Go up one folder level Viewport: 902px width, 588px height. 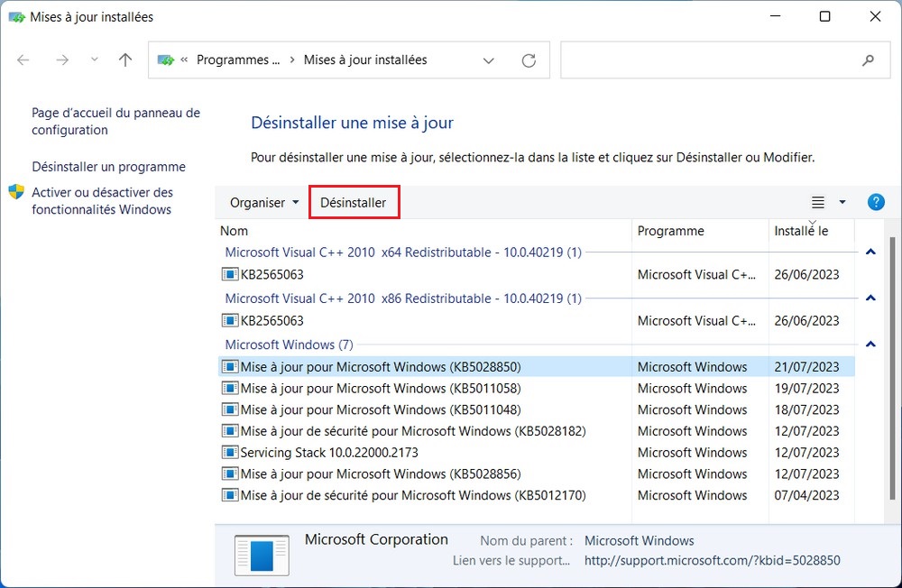tap(124, 60)
